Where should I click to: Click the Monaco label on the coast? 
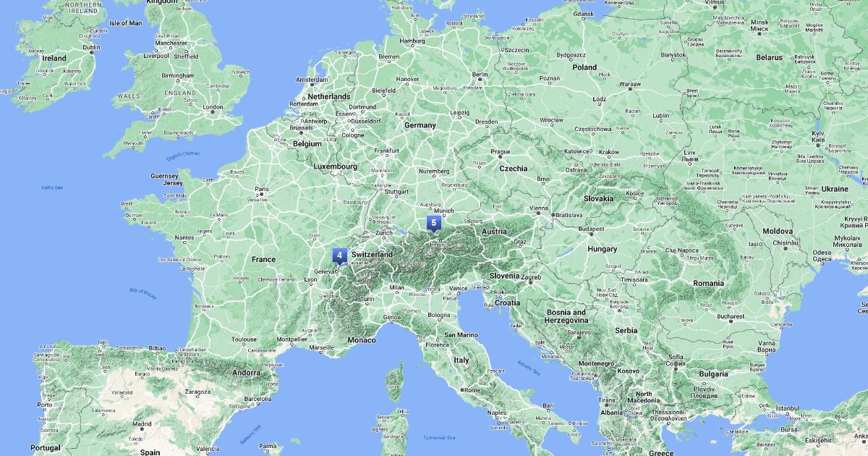362,340
